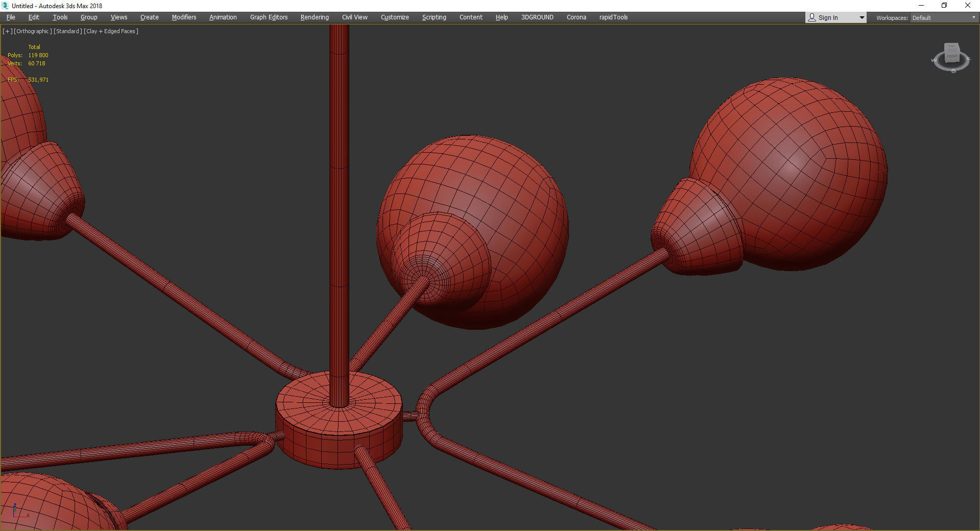This screenshot has width=980, height=531.
Task: Open the Scripting menu
Action: 434,17
